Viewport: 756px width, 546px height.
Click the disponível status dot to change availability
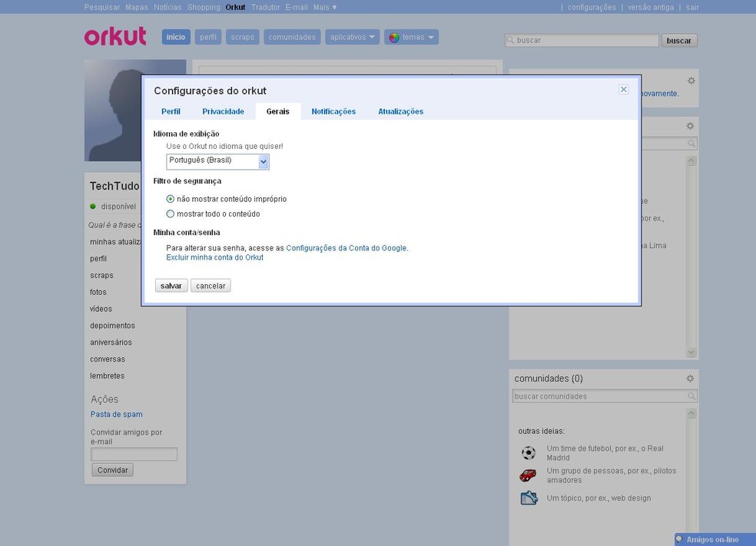93,206
